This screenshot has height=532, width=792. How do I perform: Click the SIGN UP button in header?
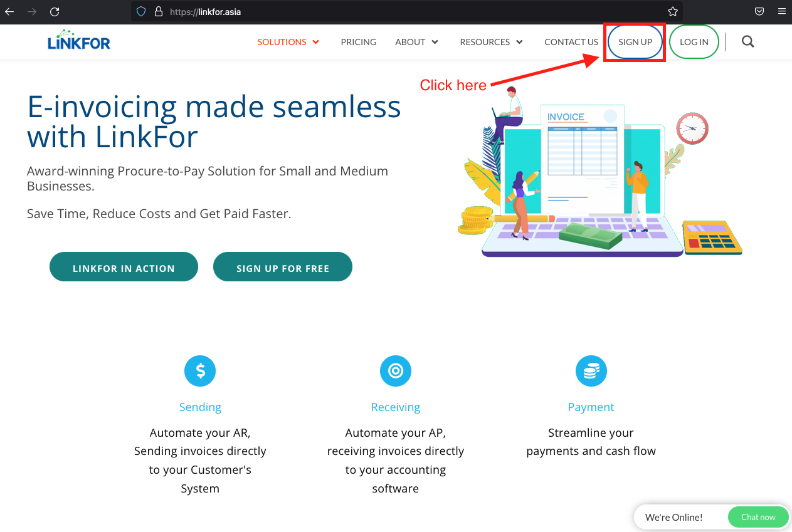coord(635,42)
